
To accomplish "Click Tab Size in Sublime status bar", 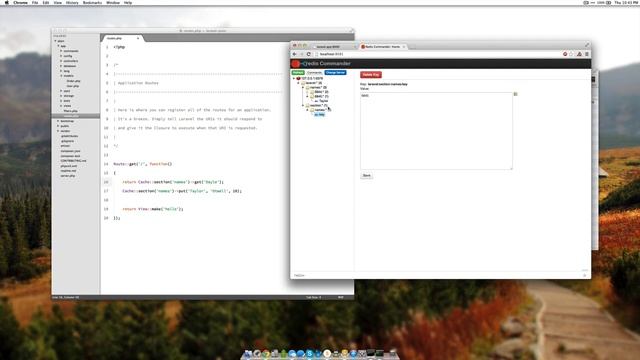I will 313,297.
